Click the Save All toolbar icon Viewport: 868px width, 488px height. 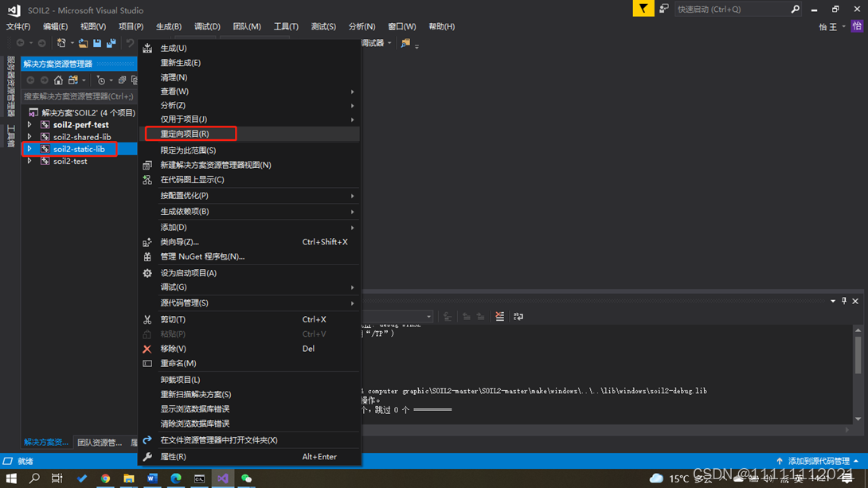[110, 43]
